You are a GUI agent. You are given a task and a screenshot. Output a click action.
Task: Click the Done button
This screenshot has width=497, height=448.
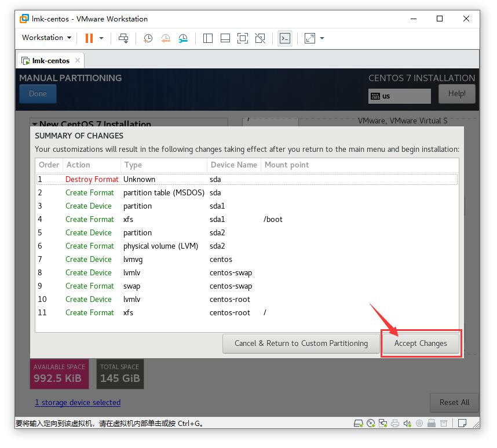click(38, 93)
